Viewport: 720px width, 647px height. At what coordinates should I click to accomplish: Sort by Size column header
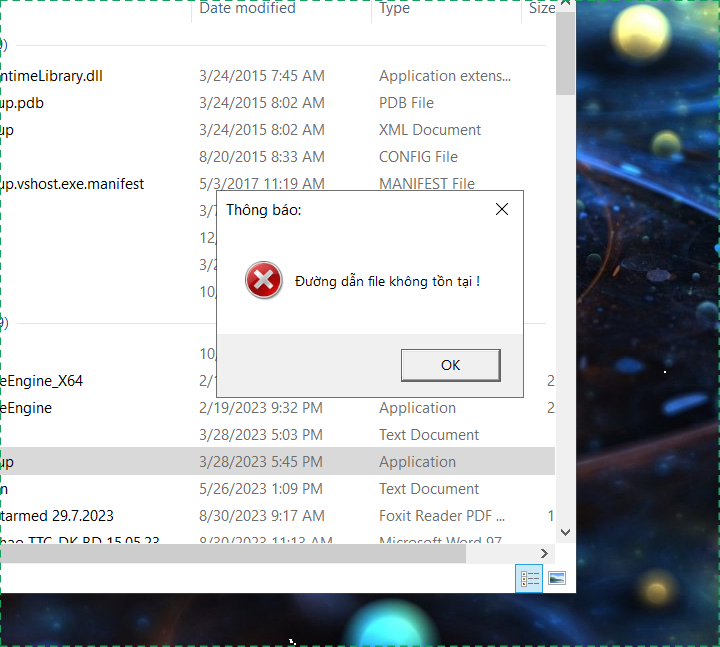[542, 8]
